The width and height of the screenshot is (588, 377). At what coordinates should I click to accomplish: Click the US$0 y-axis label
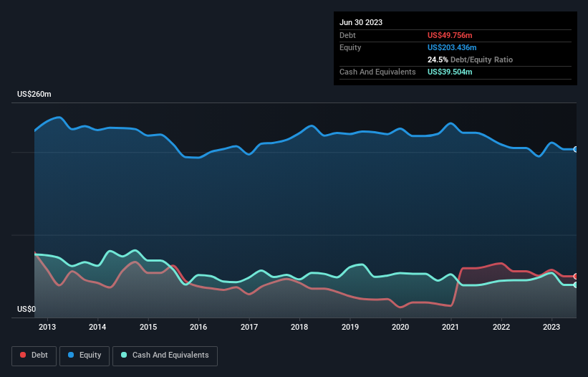[x=26, y=309]
